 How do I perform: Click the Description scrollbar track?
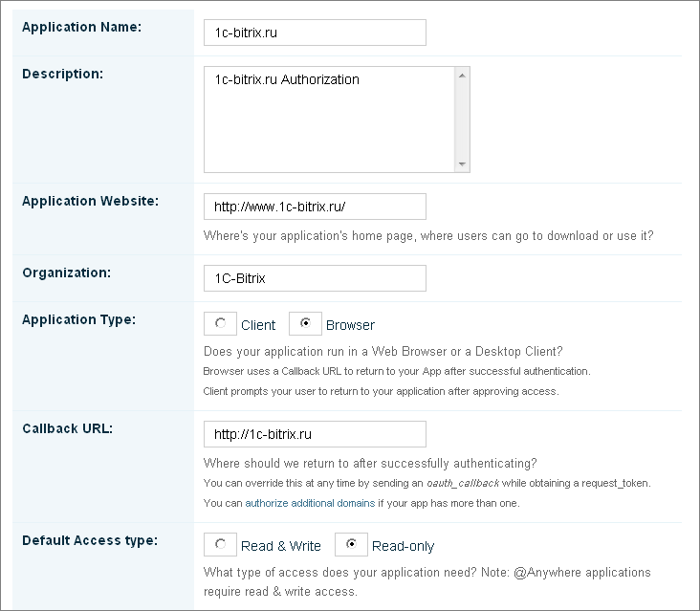coord(462,120)
